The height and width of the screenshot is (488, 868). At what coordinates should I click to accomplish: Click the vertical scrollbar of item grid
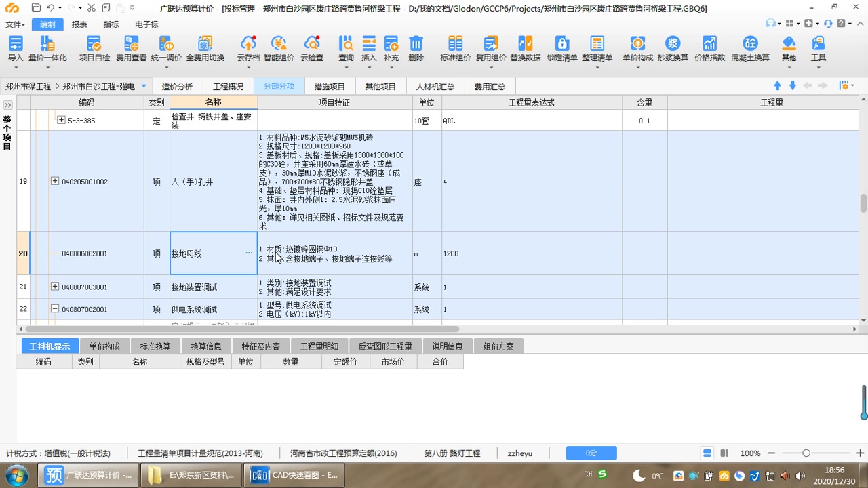(863, 203)
